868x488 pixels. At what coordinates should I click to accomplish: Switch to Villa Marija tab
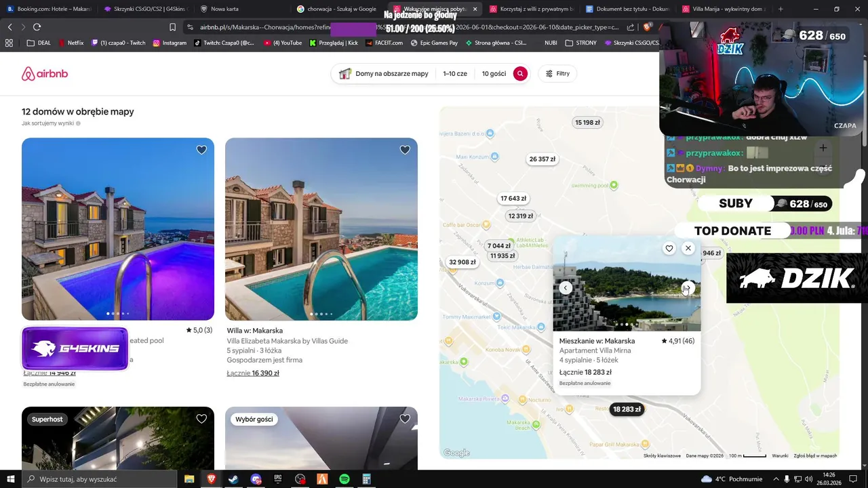click(x=725, y=9)
